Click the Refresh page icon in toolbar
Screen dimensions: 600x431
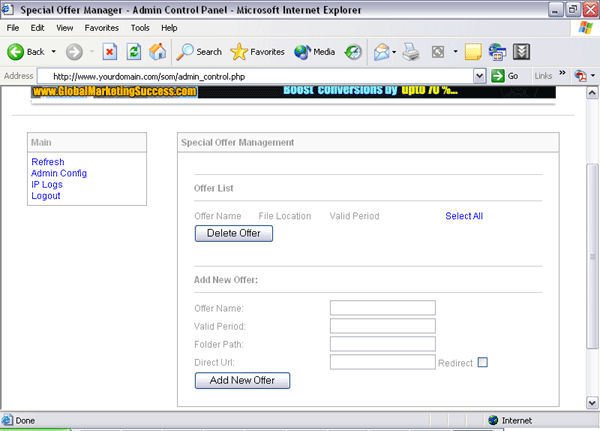pyautogui.click(x=134, y=51)
